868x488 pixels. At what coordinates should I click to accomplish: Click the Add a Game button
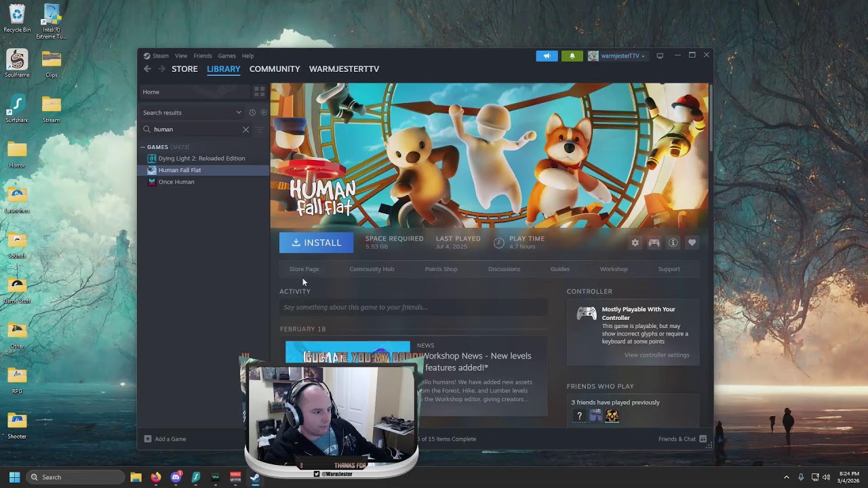click(x=165, y=439)
